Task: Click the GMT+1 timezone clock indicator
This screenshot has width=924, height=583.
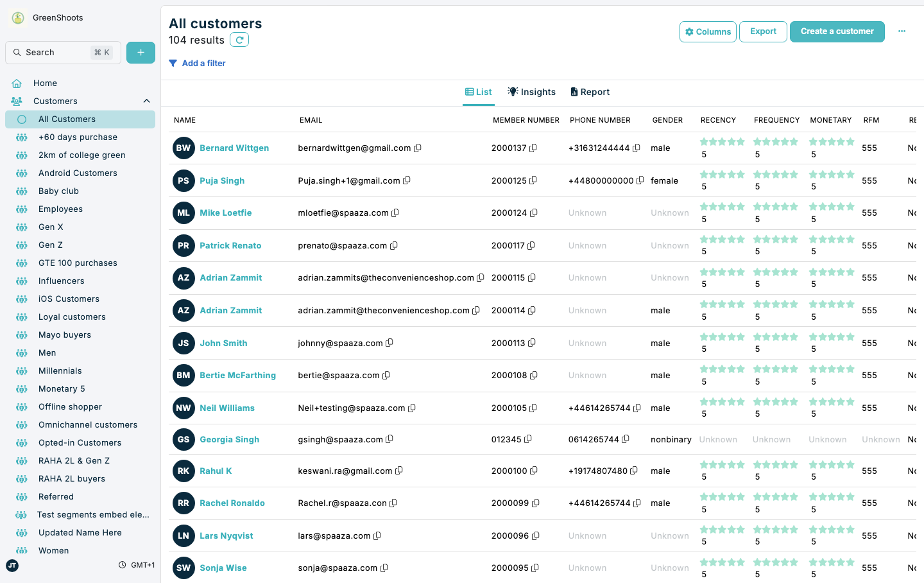Action: [136, 564]
